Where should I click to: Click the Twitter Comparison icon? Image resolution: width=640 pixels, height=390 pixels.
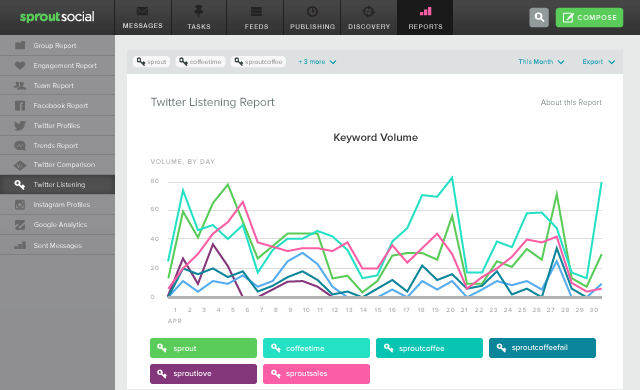(x=20, y=165)
